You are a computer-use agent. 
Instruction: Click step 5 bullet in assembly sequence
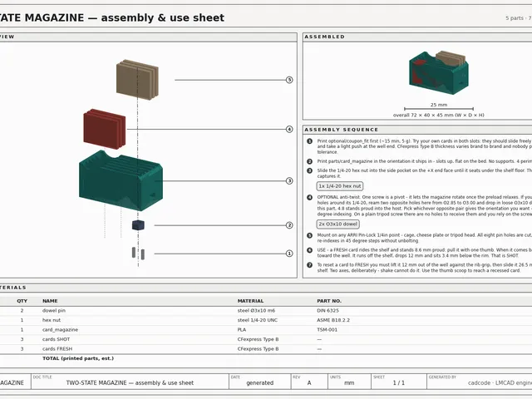coord(309,235)
